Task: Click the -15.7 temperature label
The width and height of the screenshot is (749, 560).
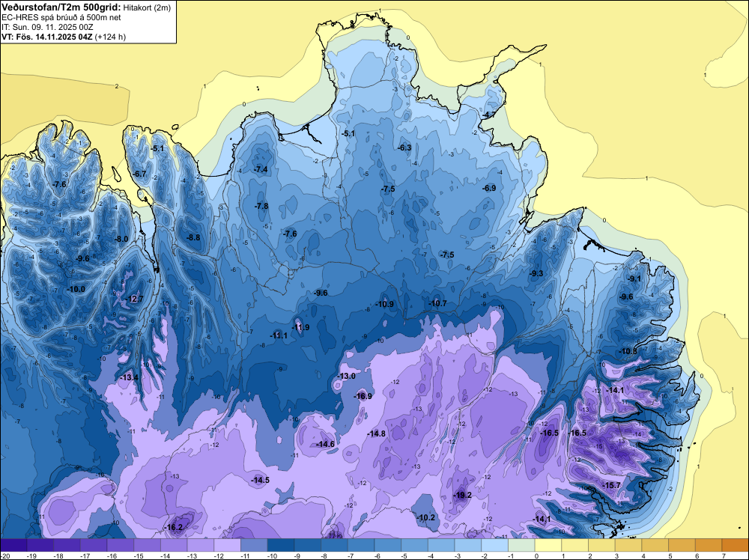Action: (611, 485)
